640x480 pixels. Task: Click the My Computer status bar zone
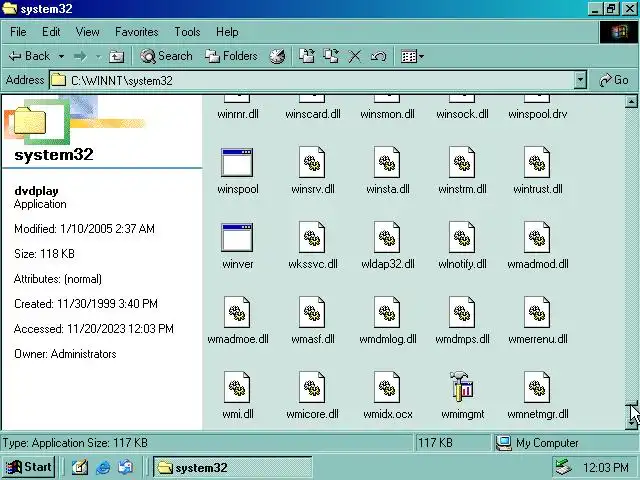point(565,443)
